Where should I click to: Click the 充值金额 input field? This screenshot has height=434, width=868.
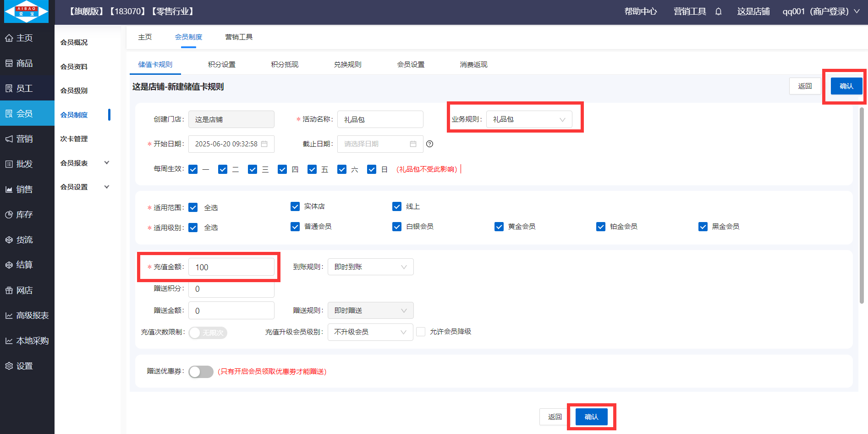tap(231, 267)
